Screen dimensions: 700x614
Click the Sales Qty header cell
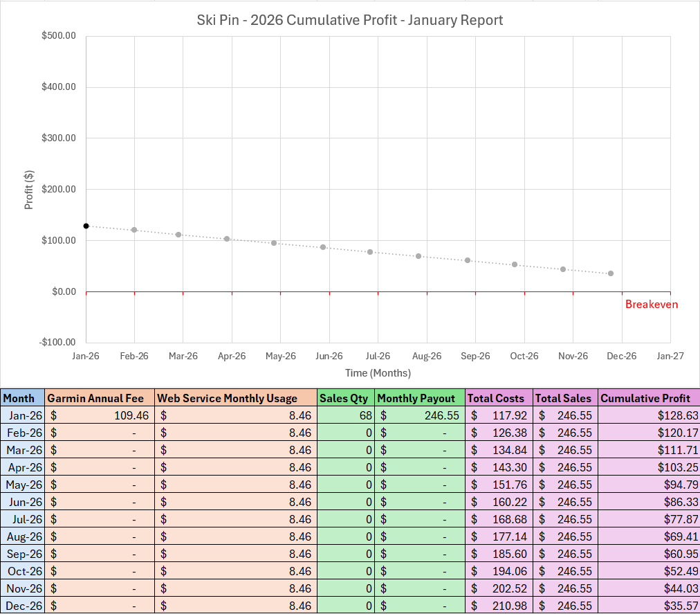tap(345, 398)
